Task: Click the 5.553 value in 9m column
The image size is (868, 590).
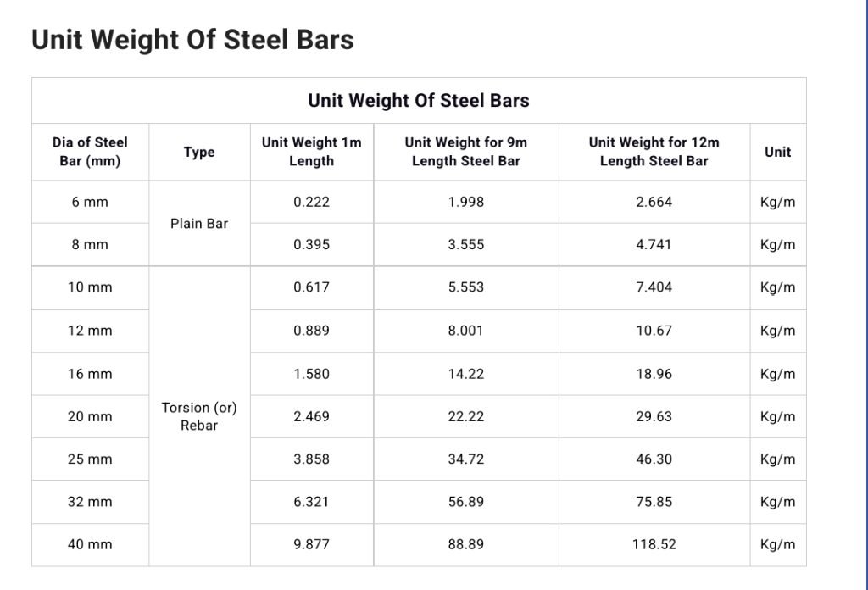Action: coord(466,287)
